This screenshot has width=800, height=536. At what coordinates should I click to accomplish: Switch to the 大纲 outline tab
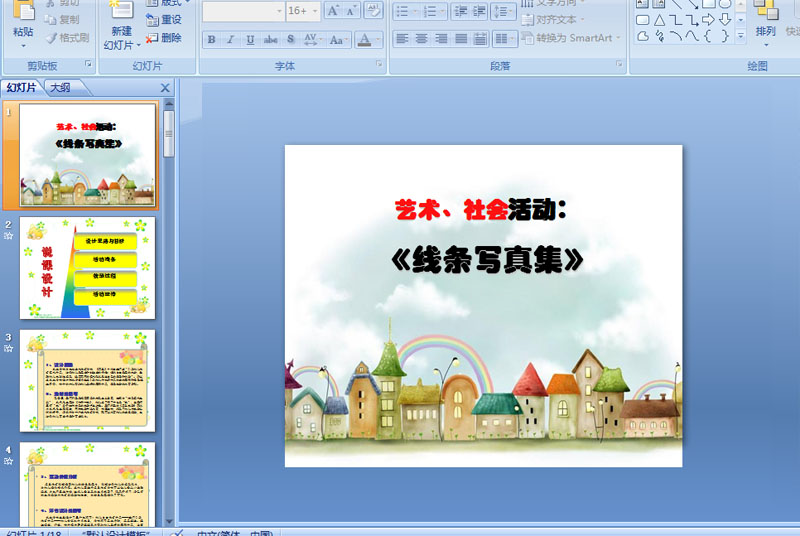[61, 88]
